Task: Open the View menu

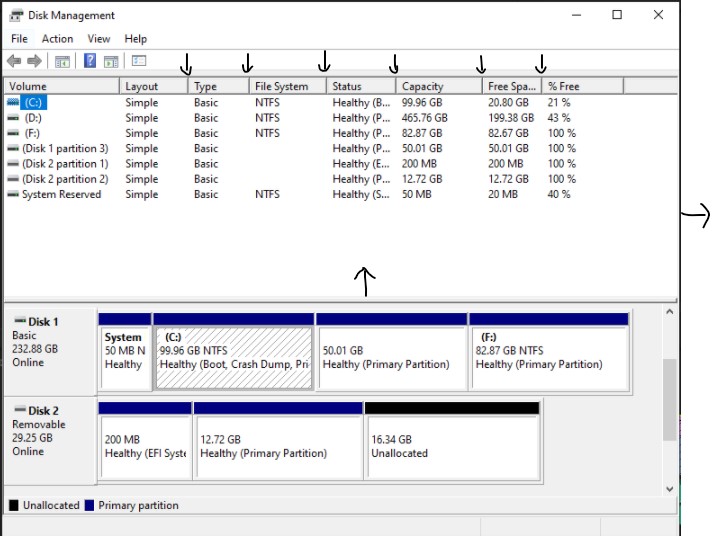Action: 99,39
